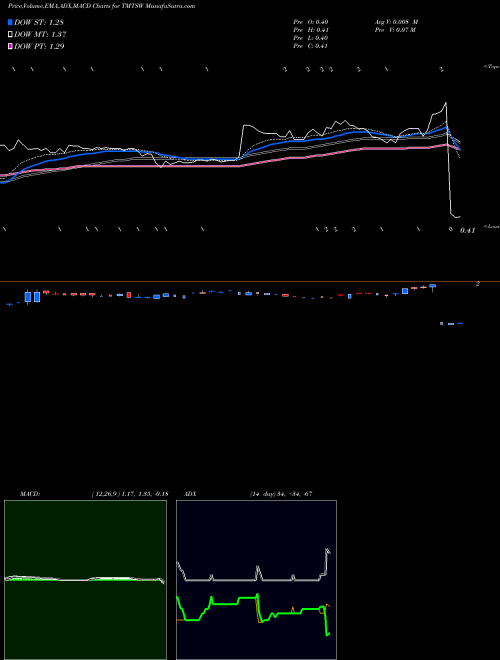
Task: Click the 'Pre O: 0.40' open value
Action: [311, 22]
